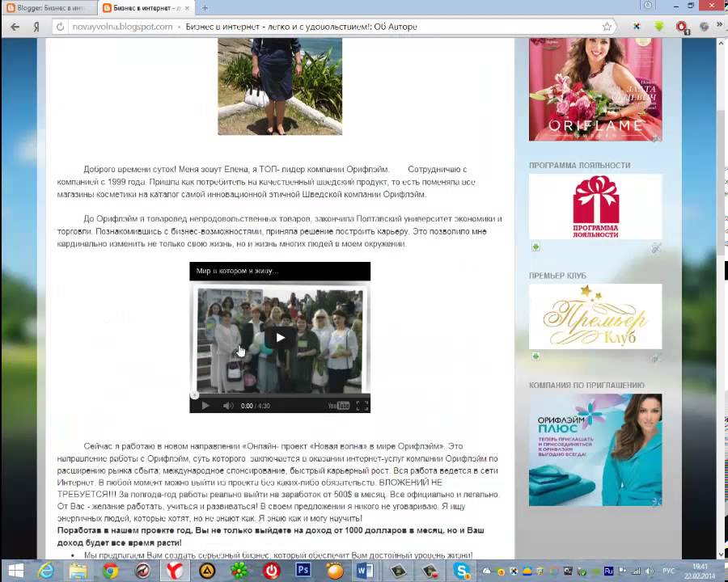
Task: Open ICQ green flower icon in taskbar
Action: point(239,571)
